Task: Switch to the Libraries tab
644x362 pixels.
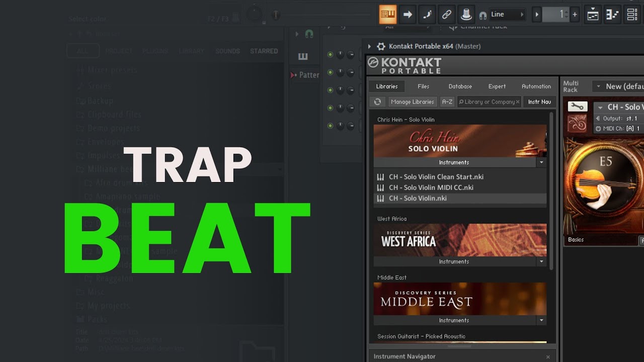Action: pyautogui.click(x=387, y=86)
